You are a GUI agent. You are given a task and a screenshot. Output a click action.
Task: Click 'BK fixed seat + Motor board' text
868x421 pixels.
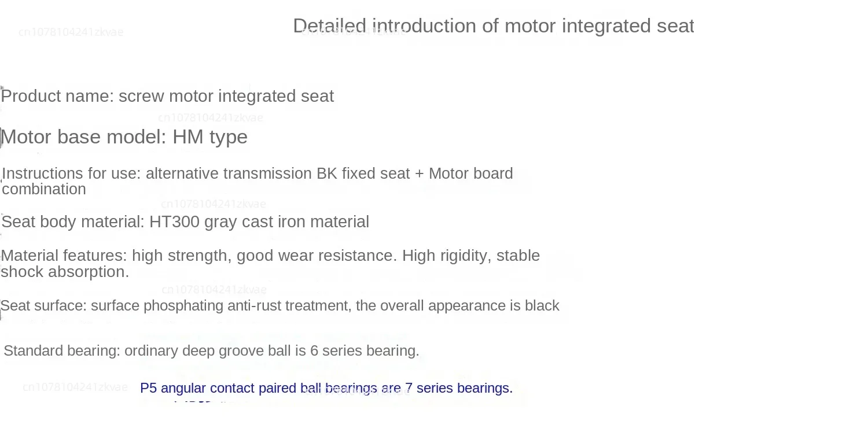click(x=415, y=173)
